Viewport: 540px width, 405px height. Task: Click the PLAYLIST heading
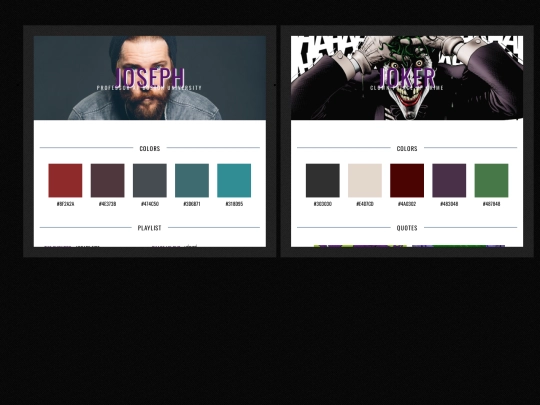[x=149, y=228]
